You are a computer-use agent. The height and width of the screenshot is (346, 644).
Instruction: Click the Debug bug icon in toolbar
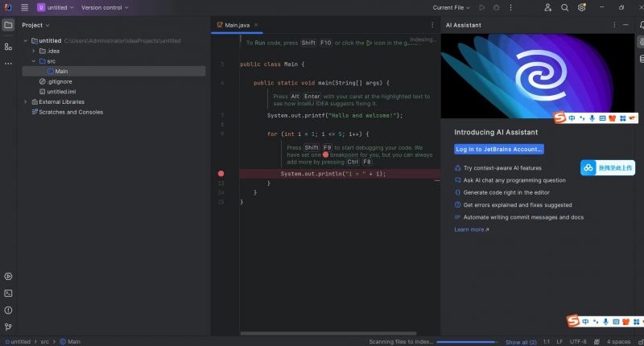pos(497,7)
